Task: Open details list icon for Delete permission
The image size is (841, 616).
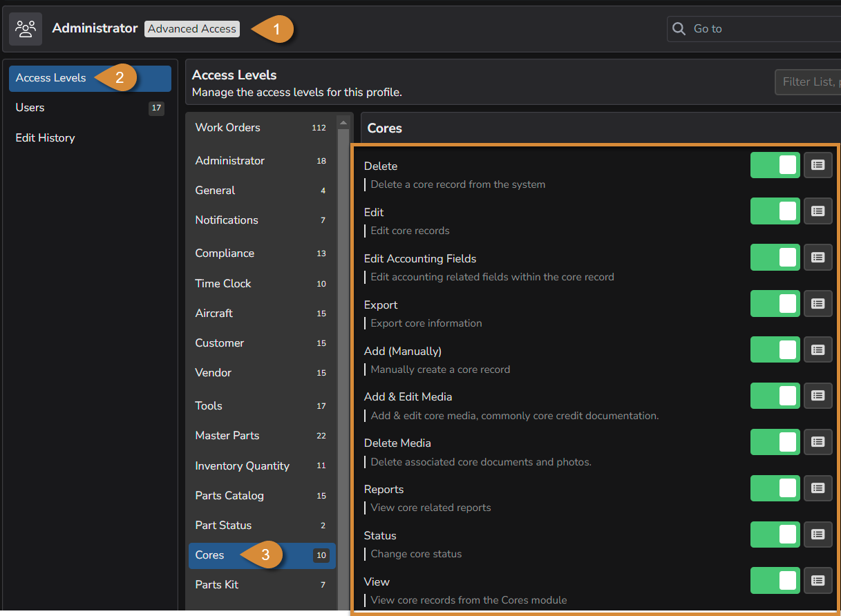Action: point(818,165)
